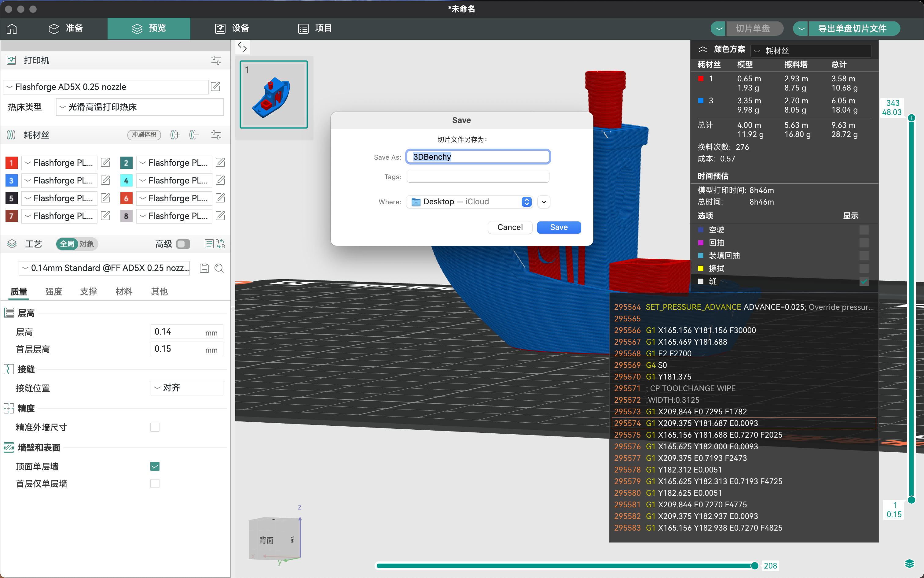
Task: Click the layers icon at bottom right
Action: (910, 564)
